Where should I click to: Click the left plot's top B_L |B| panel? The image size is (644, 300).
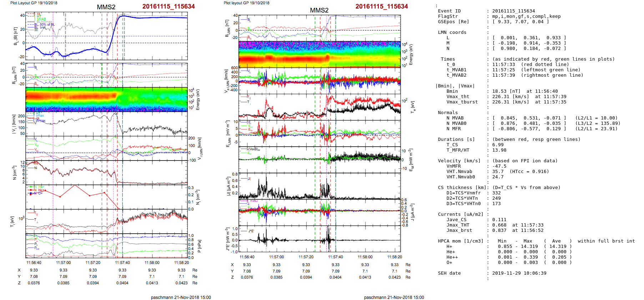point(106,36)
